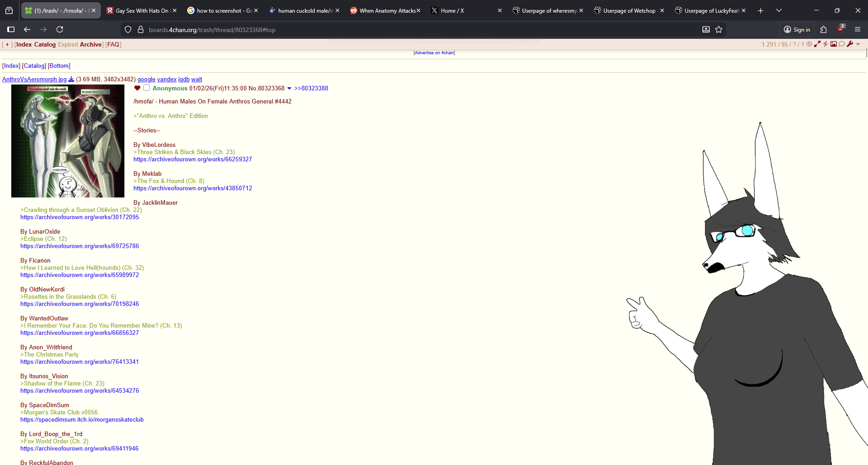
Task: Switch to the Home / X tab
Action: (x=466, y=10)
